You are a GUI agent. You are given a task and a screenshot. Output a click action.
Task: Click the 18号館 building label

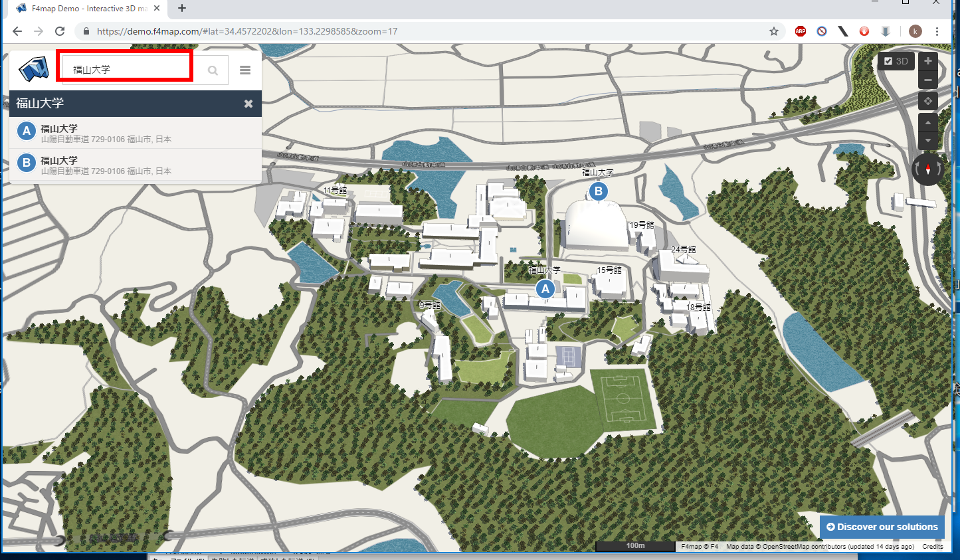[699, 308]
